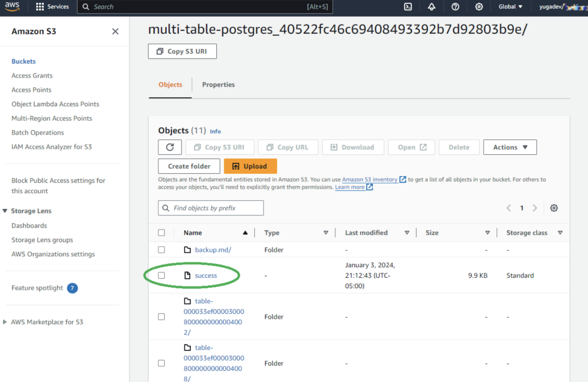Check the success object checkbox
The width and height of the screenshot is (588, 382).
(x=161, y=275)
